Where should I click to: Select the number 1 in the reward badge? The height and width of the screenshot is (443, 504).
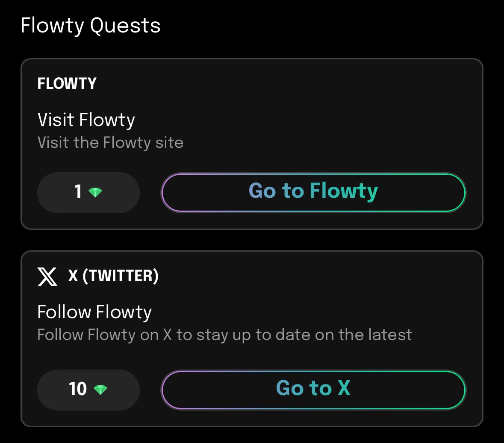78,191
